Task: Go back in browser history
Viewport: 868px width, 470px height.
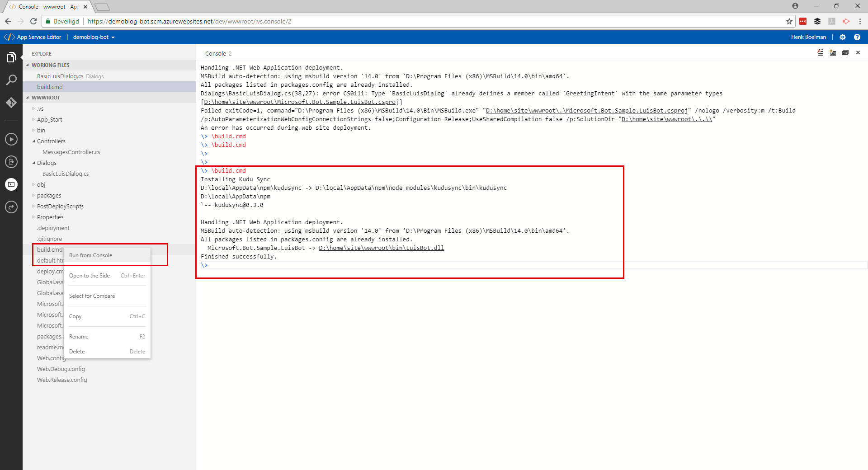Action: pyautogui.click(x=8, y=21)
